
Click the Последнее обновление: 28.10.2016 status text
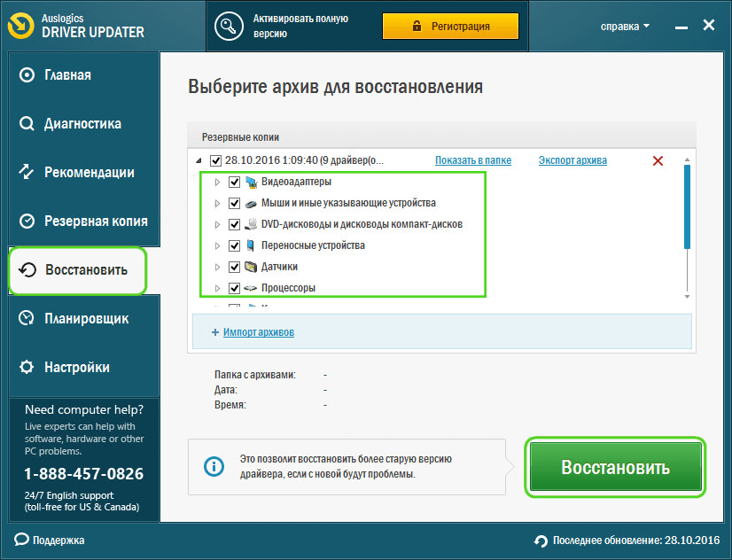coord(636,541)
